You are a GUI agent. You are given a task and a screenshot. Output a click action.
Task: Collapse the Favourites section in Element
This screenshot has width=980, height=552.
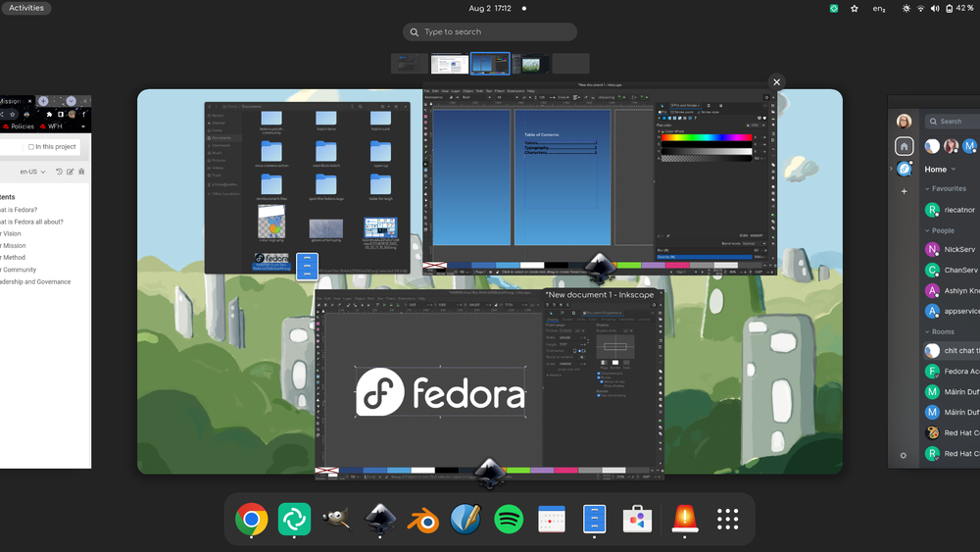pos(946,189)
